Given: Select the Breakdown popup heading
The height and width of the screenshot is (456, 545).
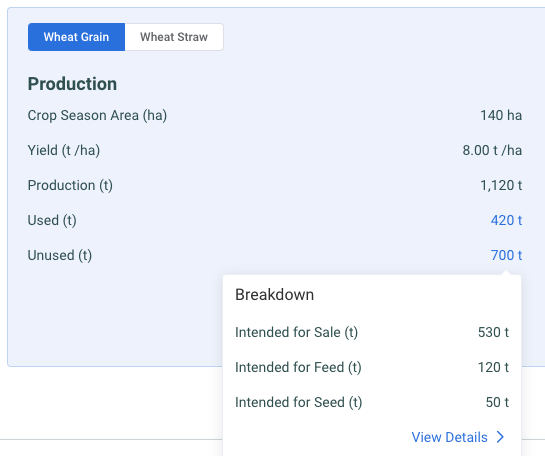Looking at the screenshot, I should pyautogui.click(x=275, y=295).
